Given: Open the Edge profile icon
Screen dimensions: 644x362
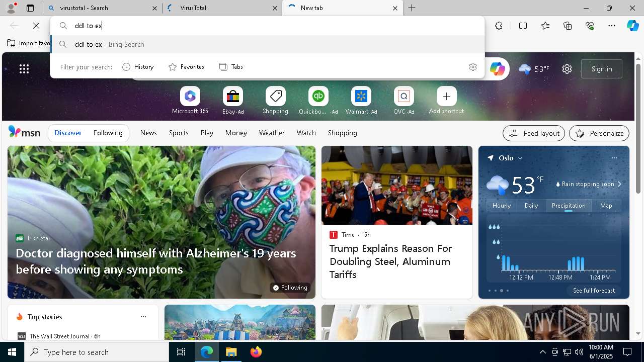Looking at the screenshot, I should pos(11,8).
